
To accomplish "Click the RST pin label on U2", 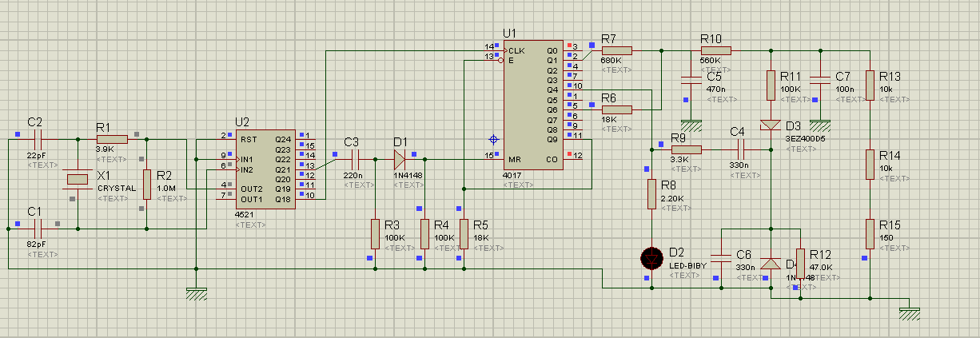I will pyautogui.click(x=248, y=139).
